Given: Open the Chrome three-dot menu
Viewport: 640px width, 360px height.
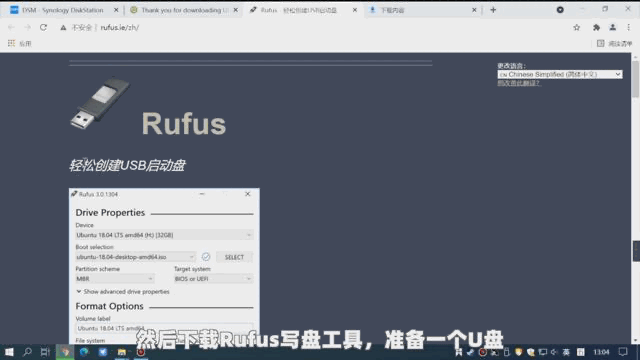Looking at the screenshot, I should (x=629, y=27).
